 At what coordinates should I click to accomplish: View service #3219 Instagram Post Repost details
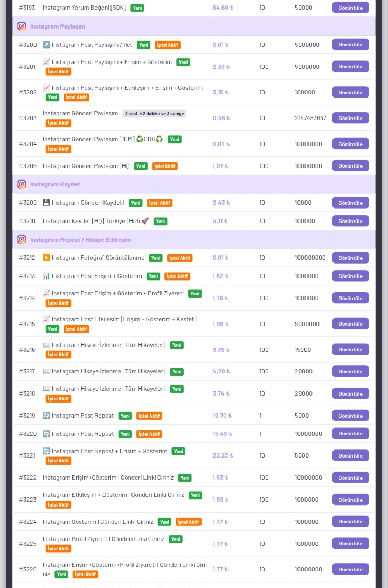point(350,416)
